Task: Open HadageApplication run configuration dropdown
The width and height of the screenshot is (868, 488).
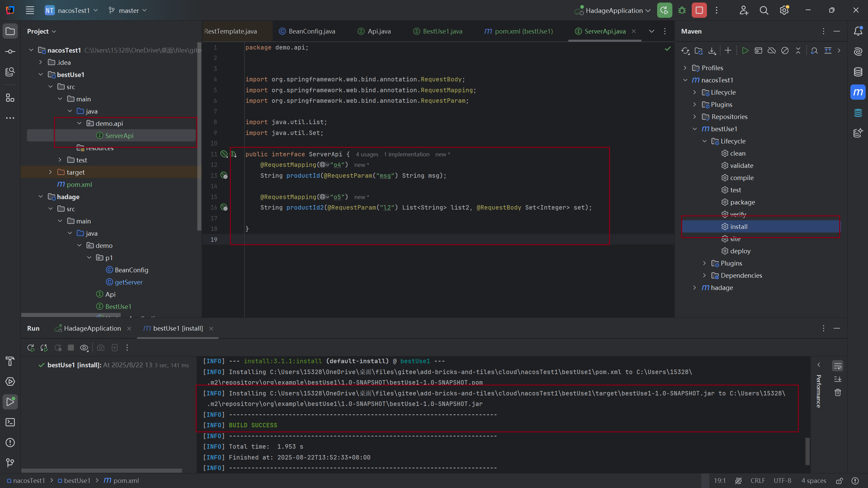Action: point(613,10)
